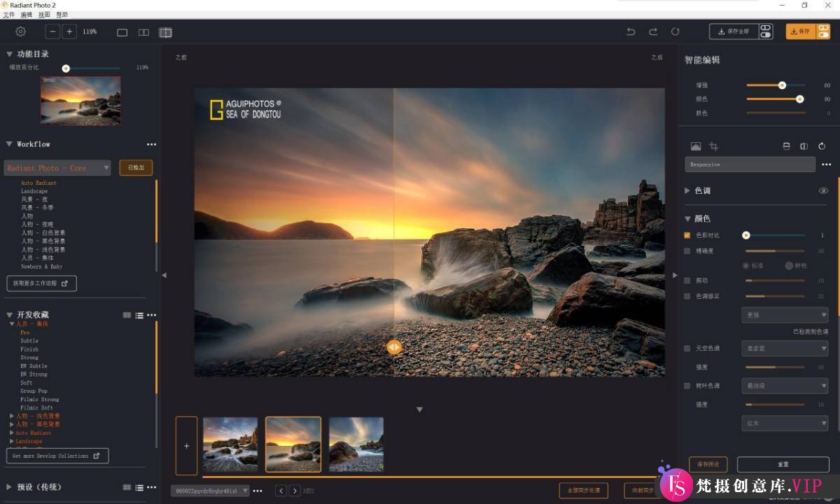Select the 标准 radio button
The image size is (840, 504).
tap(746, 266)
